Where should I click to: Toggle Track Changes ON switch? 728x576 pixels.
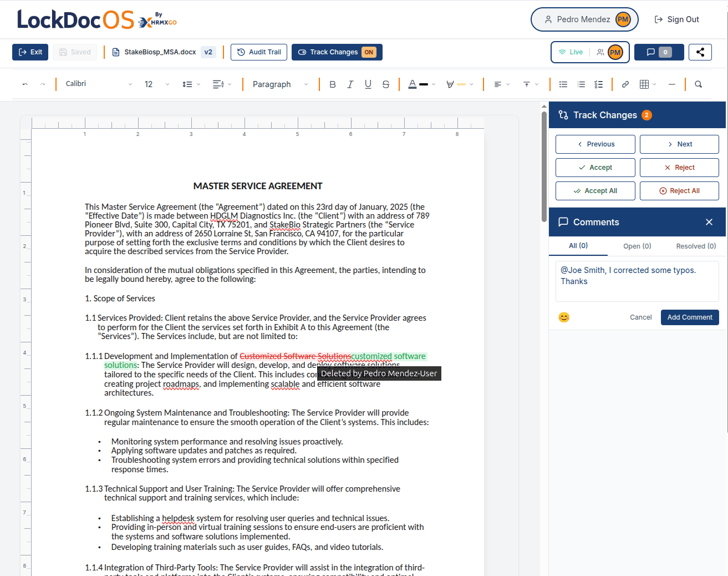click(x=337, y=52)
